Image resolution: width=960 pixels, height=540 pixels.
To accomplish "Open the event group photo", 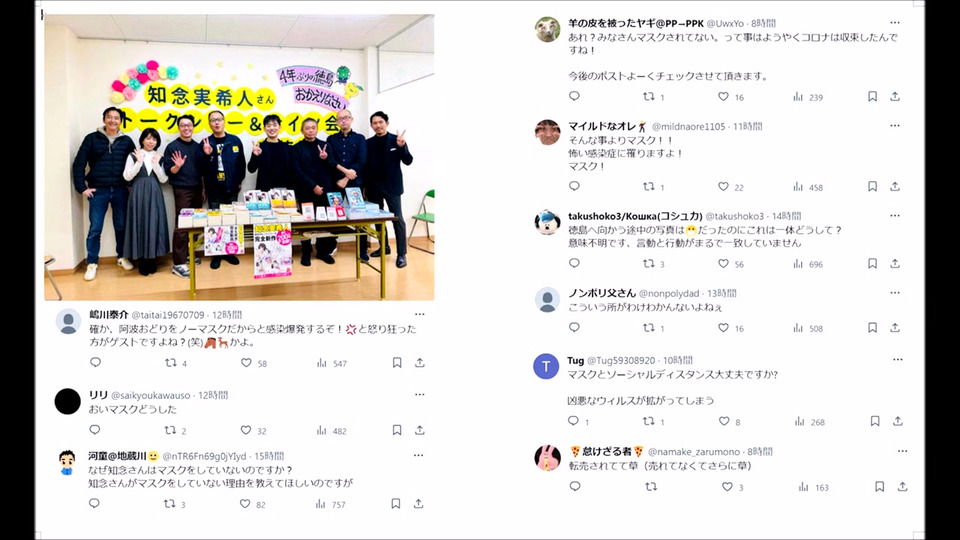I will 239,157.
